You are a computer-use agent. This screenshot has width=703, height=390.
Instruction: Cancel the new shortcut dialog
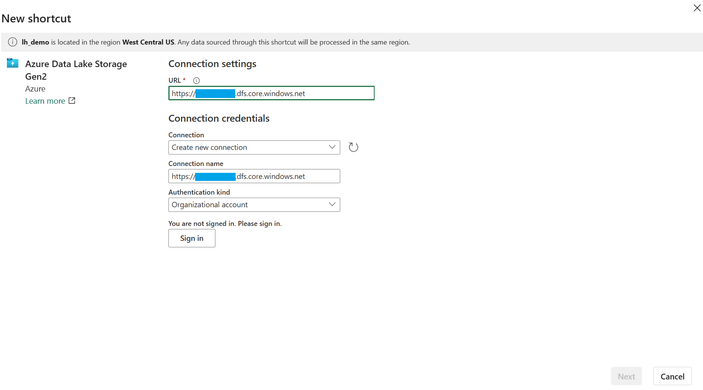click(673, 377)
